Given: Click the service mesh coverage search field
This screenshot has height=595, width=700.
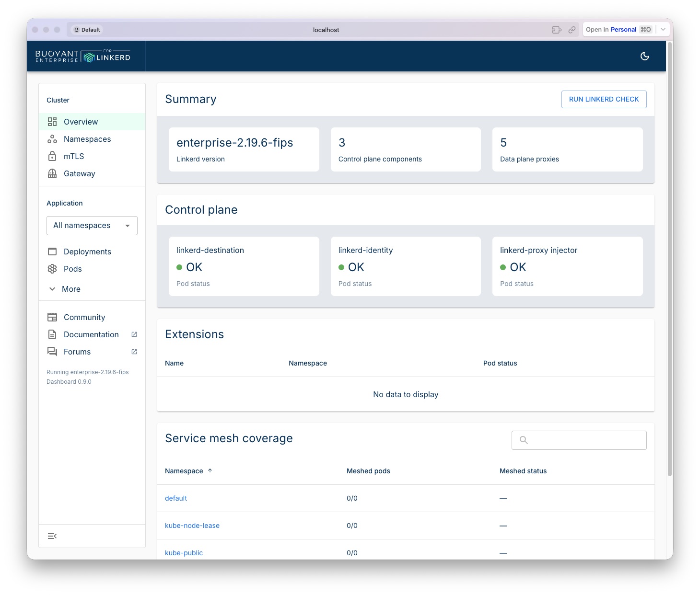Looking at the screenshot, I should (x=579, y=440).
